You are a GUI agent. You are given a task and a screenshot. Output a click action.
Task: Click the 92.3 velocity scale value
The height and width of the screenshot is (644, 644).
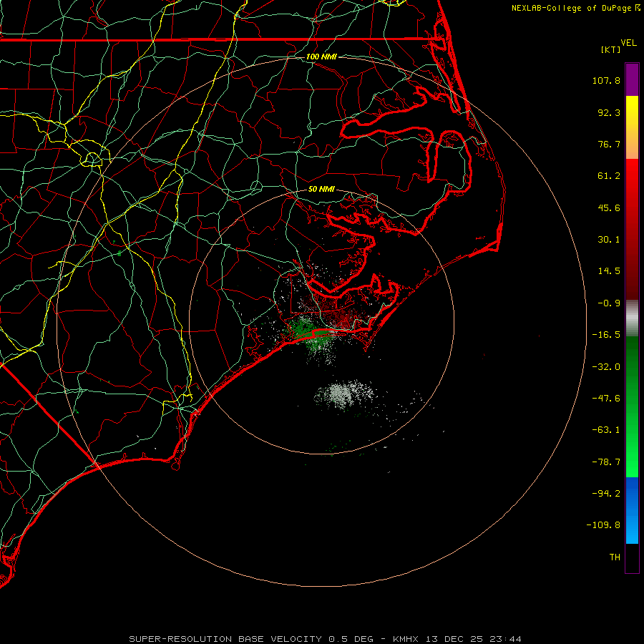(x=609, y=112)
